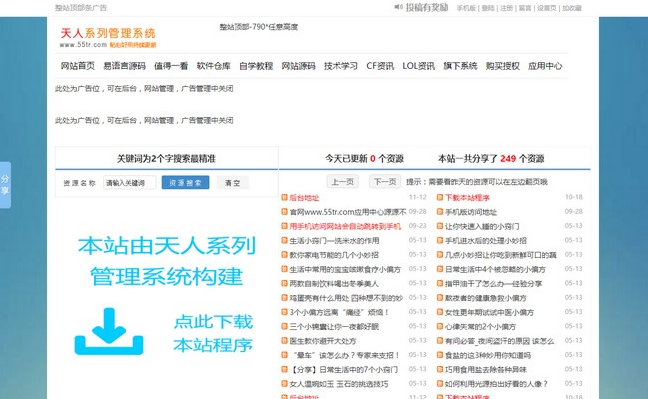Click the 整站顶部条广告 text at top left

click(81, 7)
